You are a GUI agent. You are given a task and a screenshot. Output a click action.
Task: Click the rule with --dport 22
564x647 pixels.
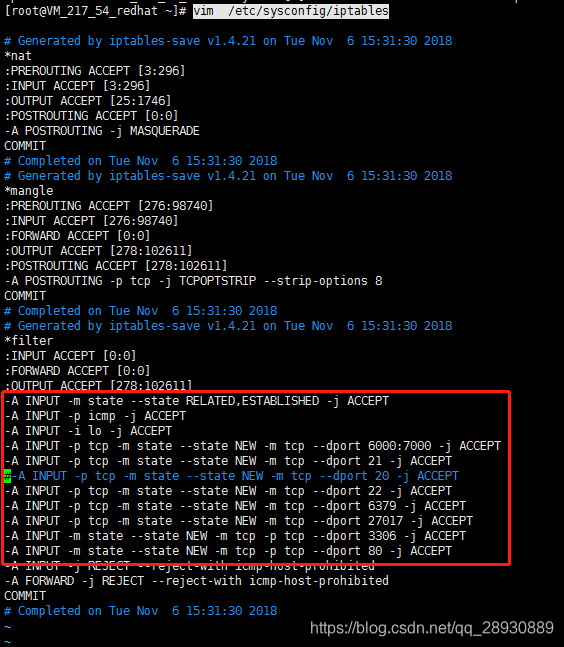click(x=228, y=491)
